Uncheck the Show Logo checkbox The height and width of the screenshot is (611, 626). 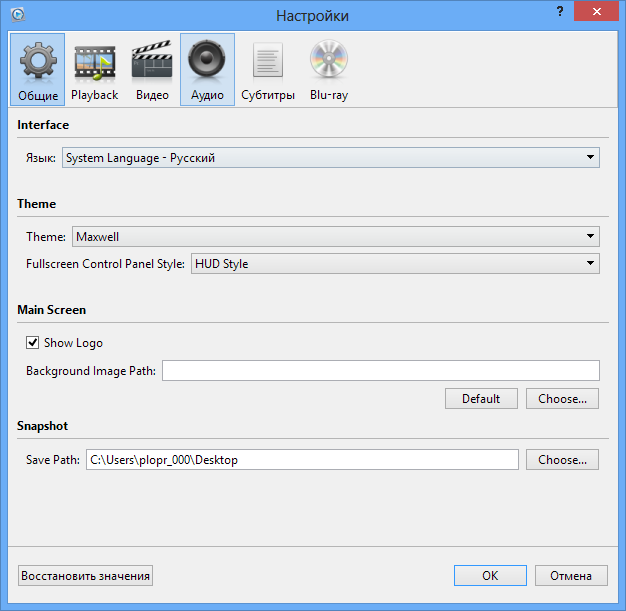coord(32,343)
